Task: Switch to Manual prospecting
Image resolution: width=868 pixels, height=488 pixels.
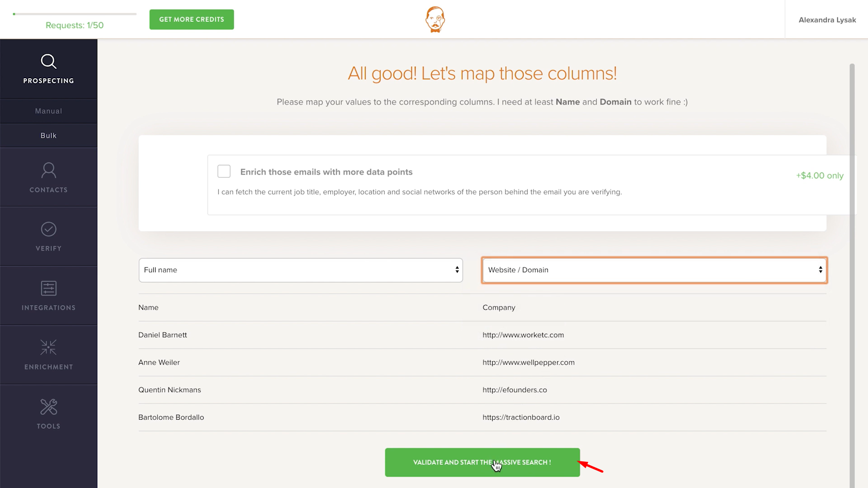Action: point(48,111)
